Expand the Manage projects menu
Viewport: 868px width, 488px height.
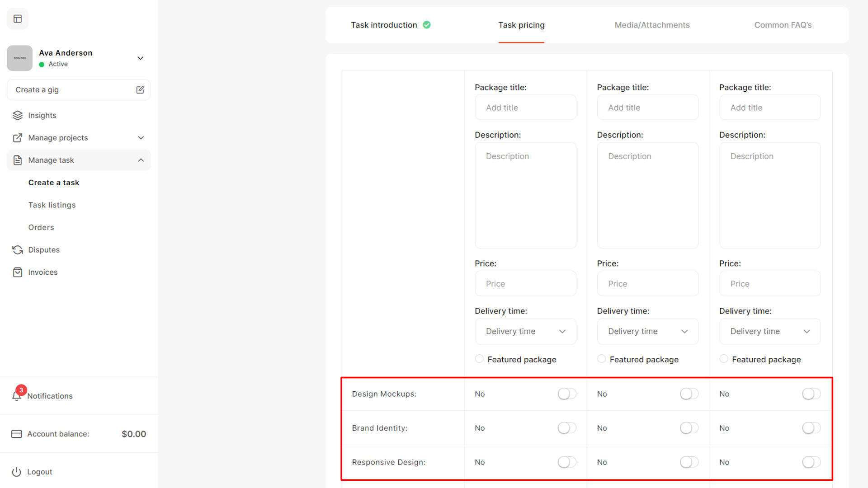click(x=141, y=138)
